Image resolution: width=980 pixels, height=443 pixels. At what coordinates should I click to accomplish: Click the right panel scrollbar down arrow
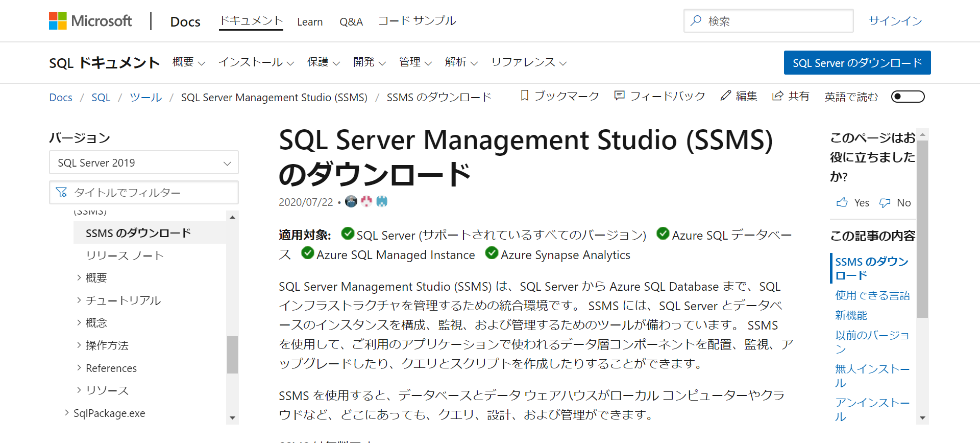click(922, 418)
